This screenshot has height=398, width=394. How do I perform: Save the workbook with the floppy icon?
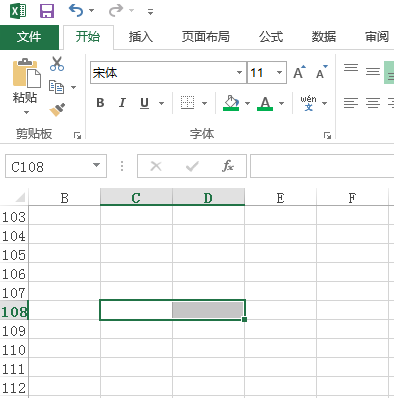point(47,11)
